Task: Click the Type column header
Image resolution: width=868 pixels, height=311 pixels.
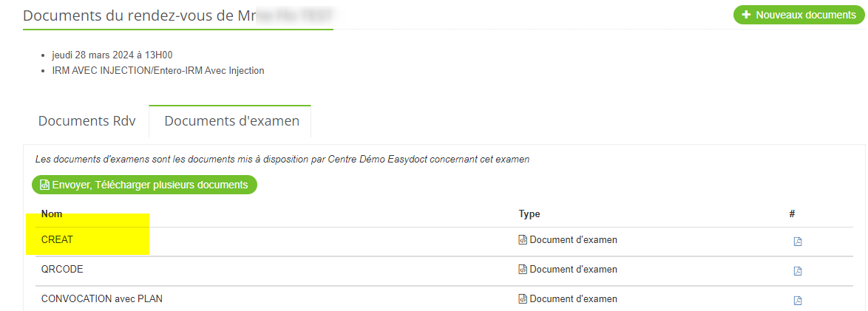Action: [x=529, y=214]
